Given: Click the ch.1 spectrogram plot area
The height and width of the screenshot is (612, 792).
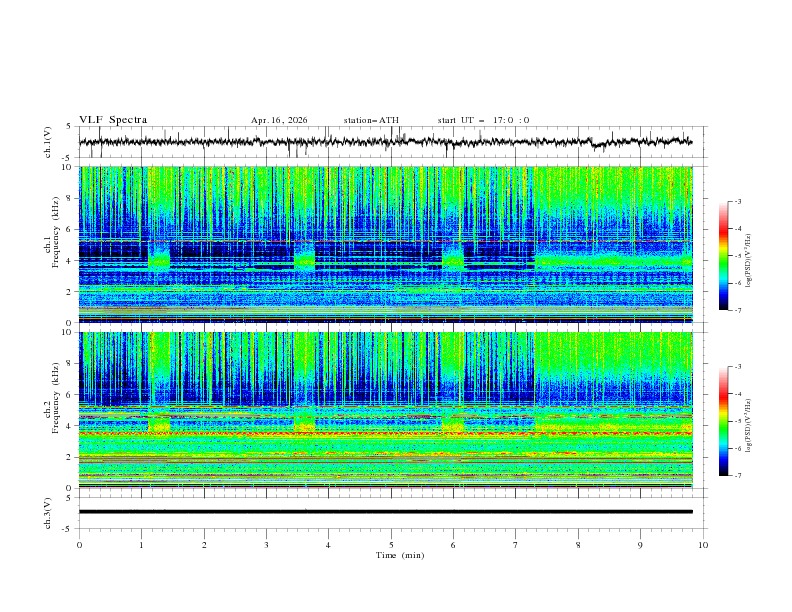Looking at the screenshot, I should coord(385,244).
